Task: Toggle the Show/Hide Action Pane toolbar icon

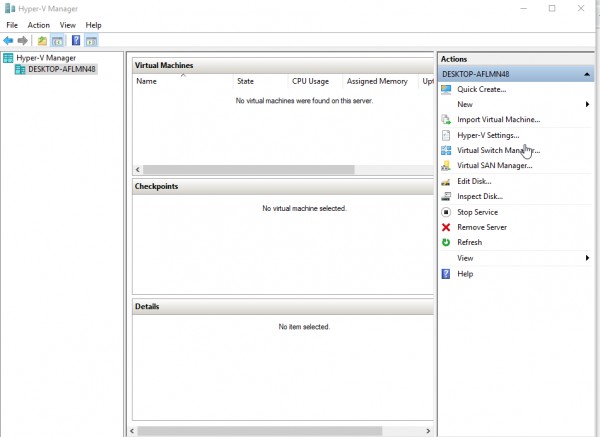Action: [x=91, y=41]
